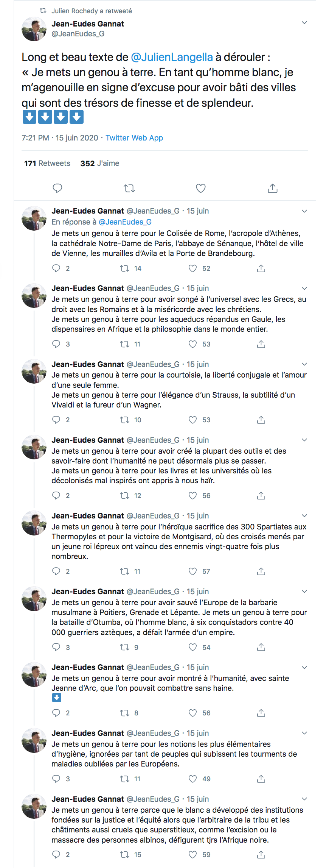This screenshot has height=868, width=329.
Task: Expand options chevron on Colisée de Rome reply
Action: click(304, 211)
